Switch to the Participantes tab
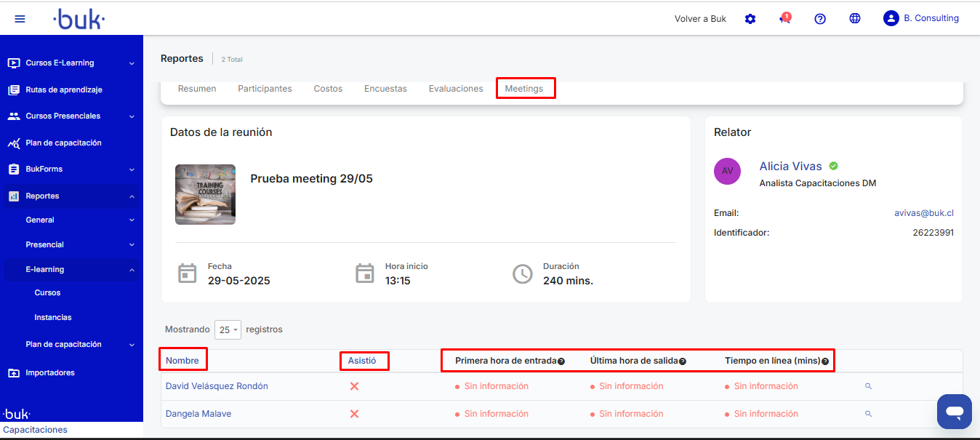The width and height of the screenshot is (980, 440). pos(265,89)
